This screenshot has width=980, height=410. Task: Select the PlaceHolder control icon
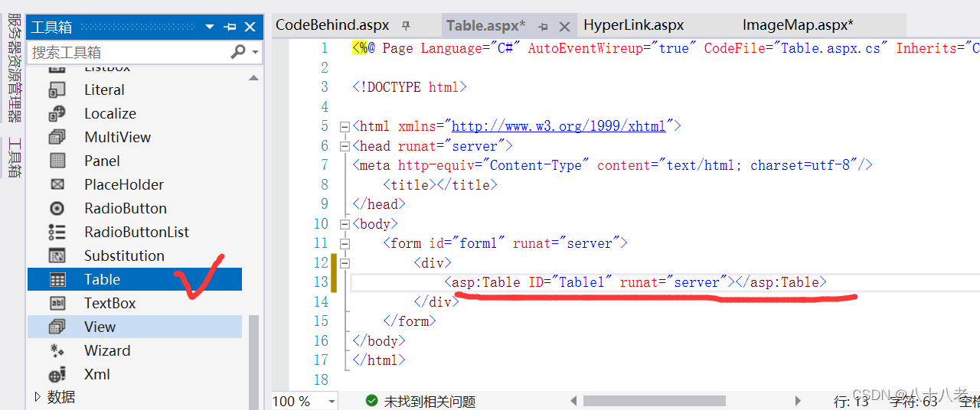click(57, 185)
